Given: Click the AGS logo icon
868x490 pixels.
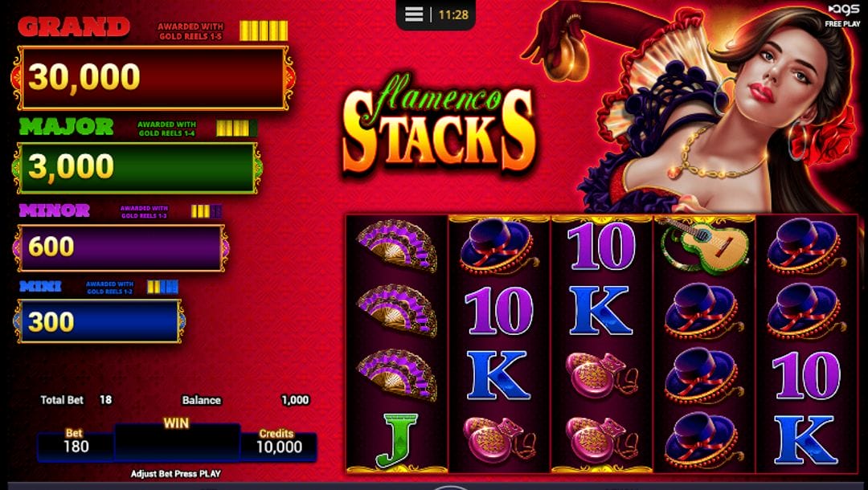Looking at the screenshot, I should click(x=842, y=10).
